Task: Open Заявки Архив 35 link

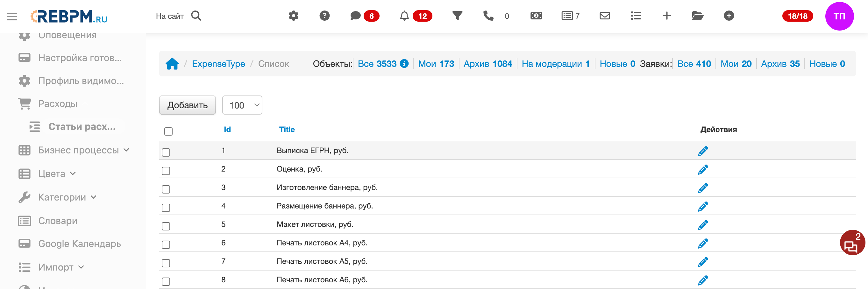Action: coord(780,64)
